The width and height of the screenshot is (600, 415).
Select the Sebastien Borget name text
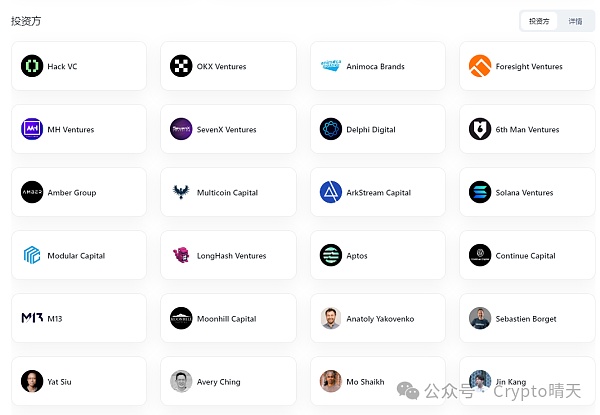(526, 319)
